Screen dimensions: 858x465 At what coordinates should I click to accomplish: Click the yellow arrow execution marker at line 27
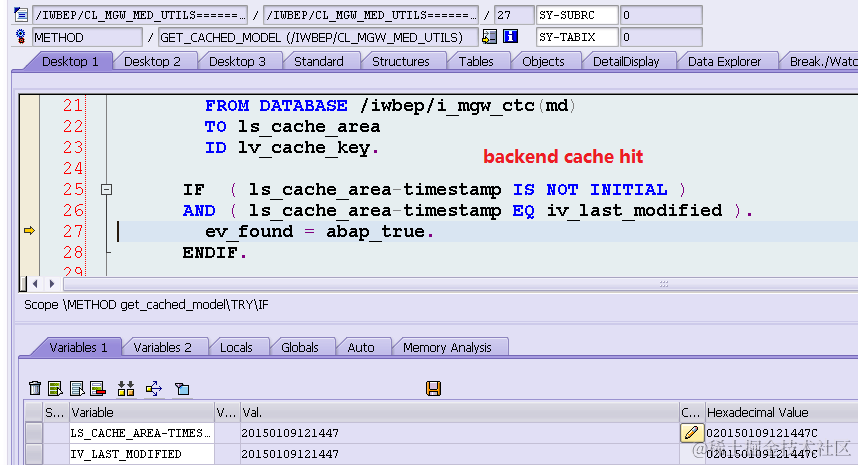pyautogui.click(x=30, y=231)
